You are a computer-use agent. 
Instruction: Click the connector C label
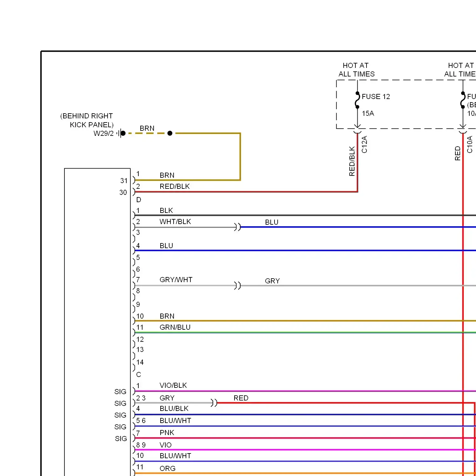(139, 374)
